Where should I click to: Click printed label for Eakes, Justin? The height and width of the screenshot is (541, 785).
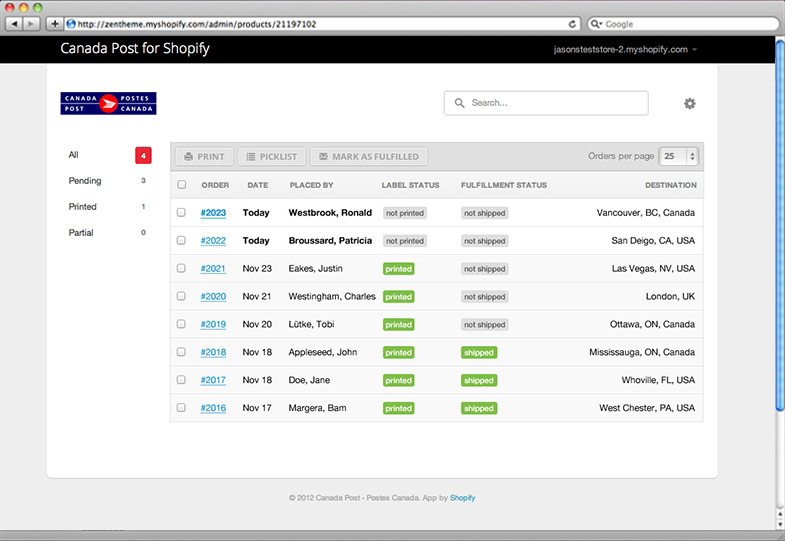click(399, 269)
